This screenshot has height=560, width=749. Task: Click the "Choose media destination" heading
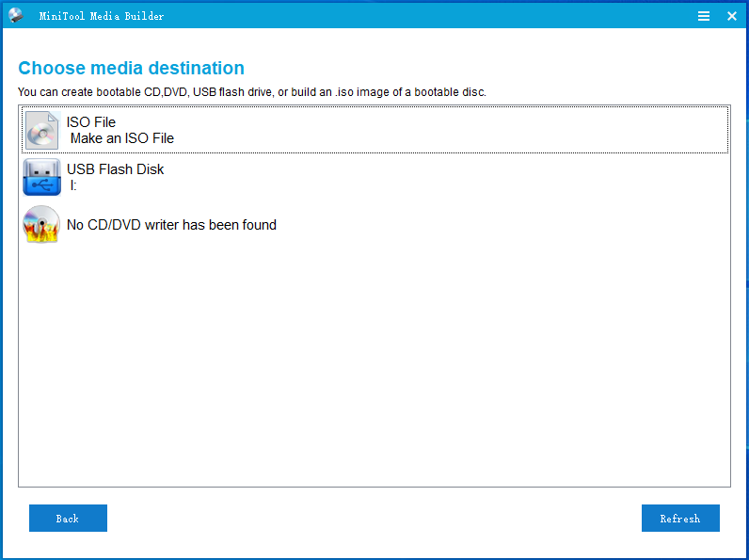(x=131, y=68)
